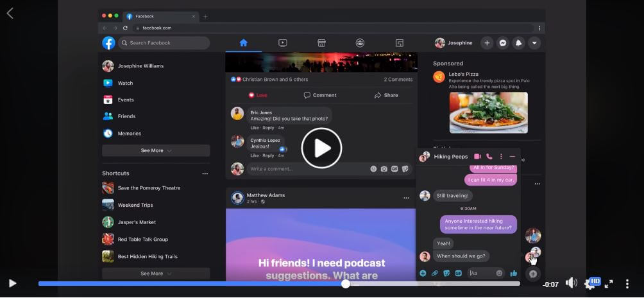
Task: Send a thumbs up in chat
Action: tap(513, 274)
